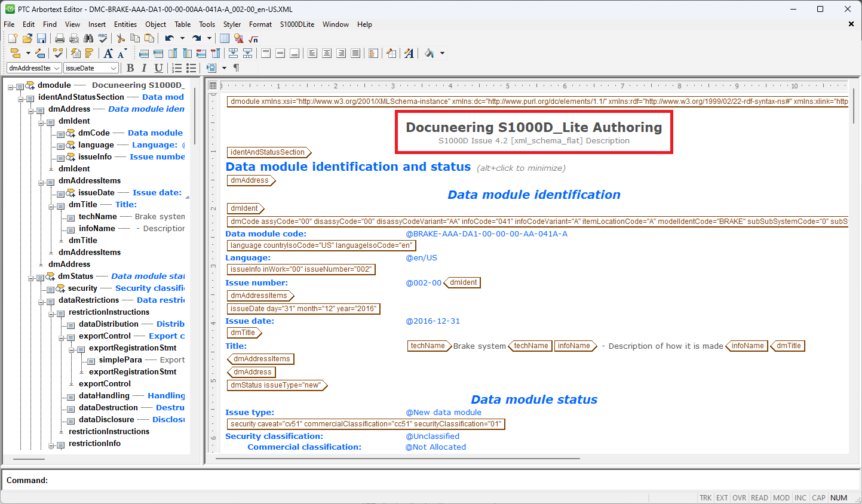The height and width of the screenshot is (504, 862).
Task: Click the Decrease font size icon
Action: pyautogui.click(x=121, y=53)
